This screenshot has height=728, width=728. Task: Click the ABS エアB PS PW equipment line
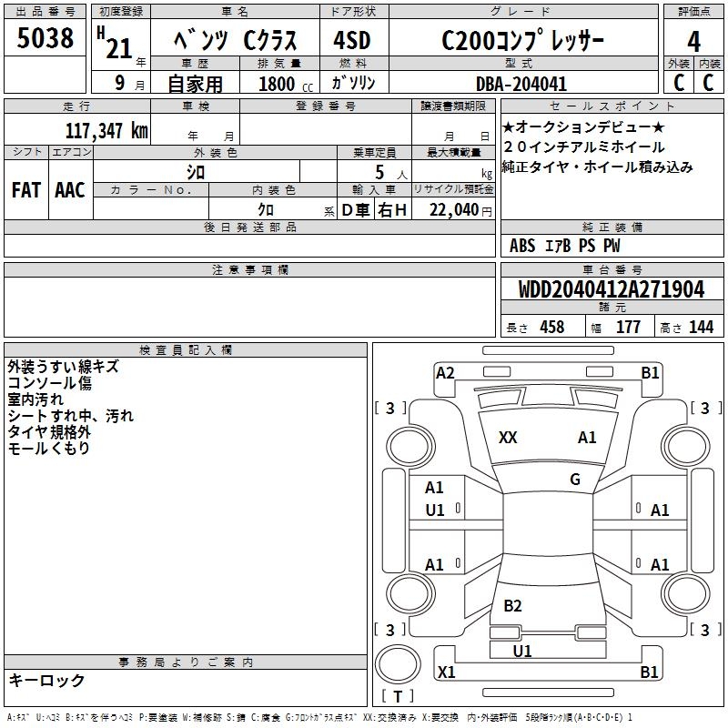pyautogui.click(x=565, y=246)
